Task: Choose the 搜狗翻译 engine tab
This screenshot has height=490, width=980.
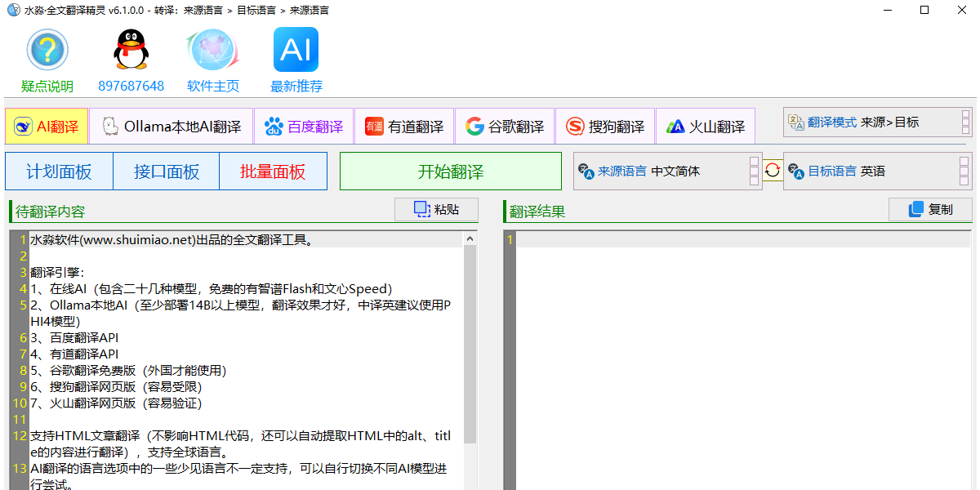Action: click(605, 127)
